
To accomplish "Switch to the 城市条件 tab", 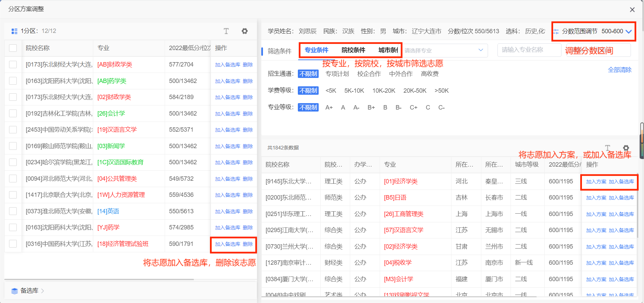I will (388, 50).
